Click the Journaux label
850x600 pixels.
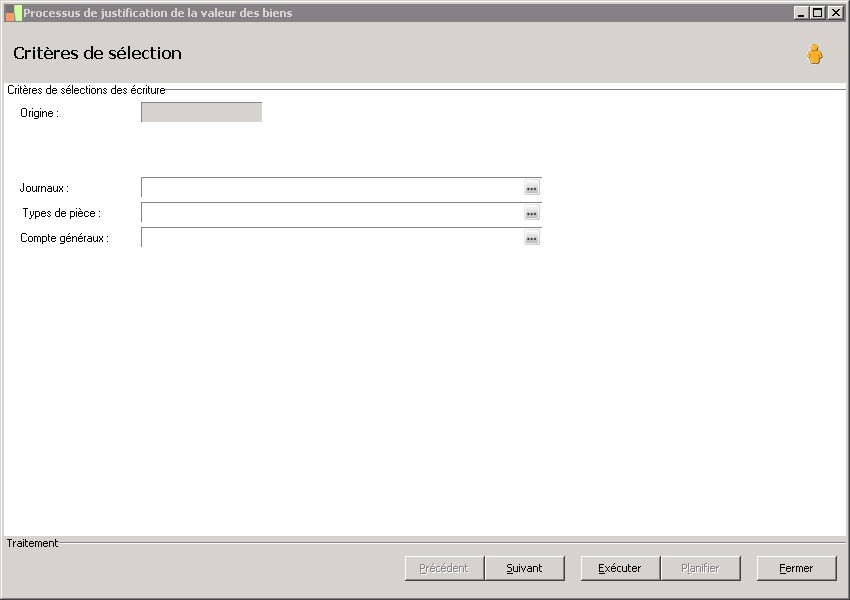44,188
